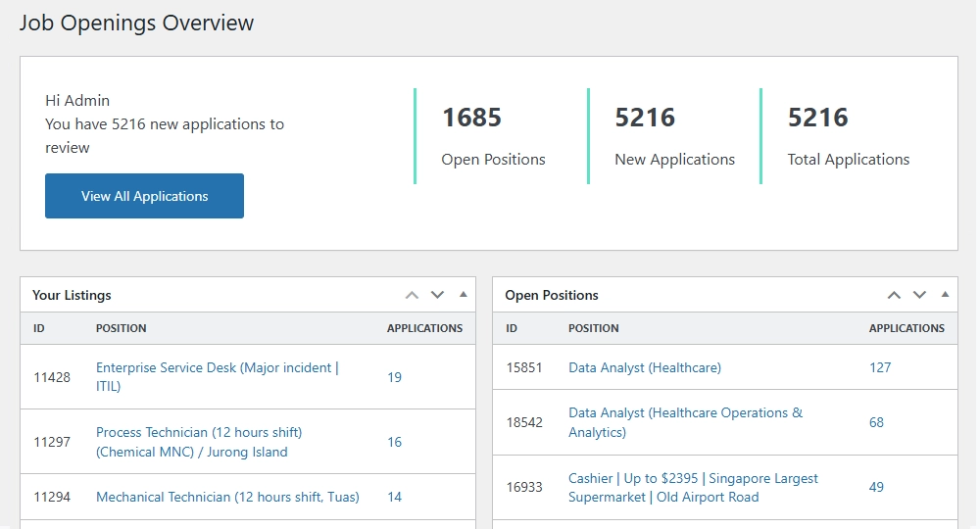Move Open Positions panel up
This screenshot has width=980, height=529.
click(x=894, y=295)
